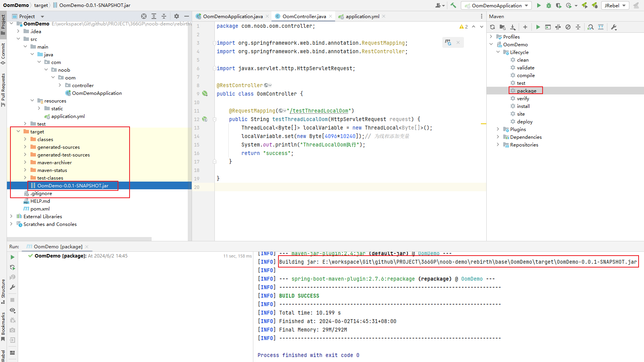Collapse the target folder
Image resolution: width=644 pixels, height=362 pixels.
(18, 131)
